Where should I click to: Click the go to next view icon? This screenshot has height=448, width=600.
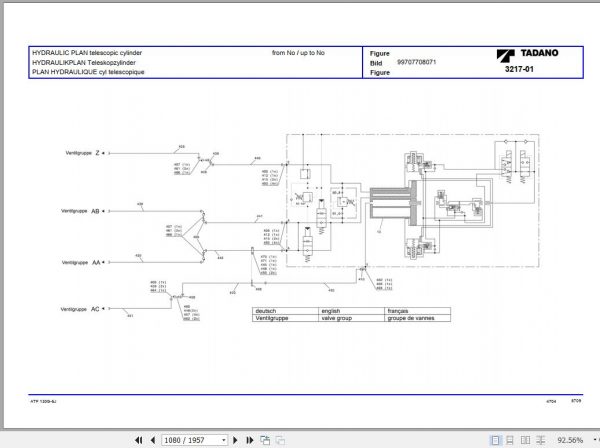click(x=280, y=440)
